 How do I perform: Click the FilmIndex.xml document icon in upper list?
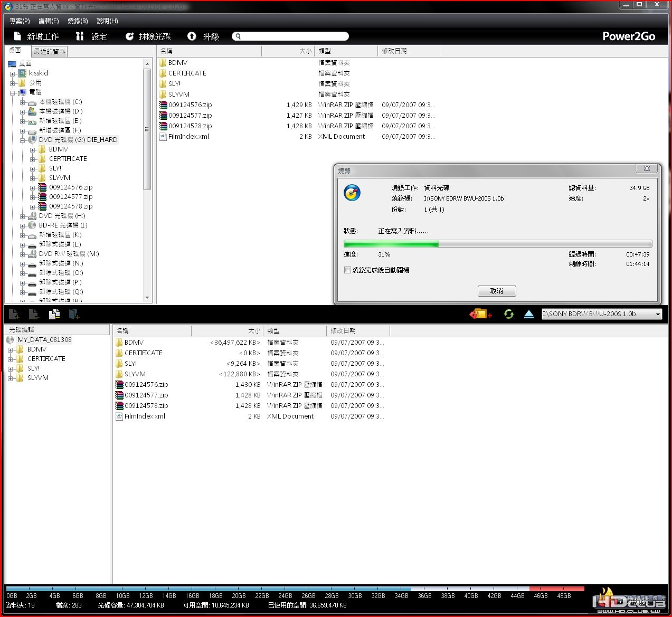tap(163, 136)
